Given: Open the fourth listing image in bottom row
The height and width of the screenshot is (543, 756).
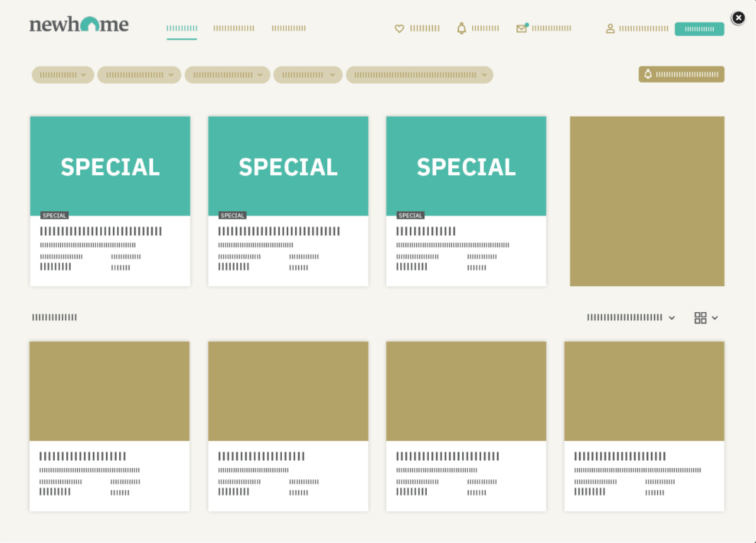Looking at the screenshot, I should click(644, 391).
